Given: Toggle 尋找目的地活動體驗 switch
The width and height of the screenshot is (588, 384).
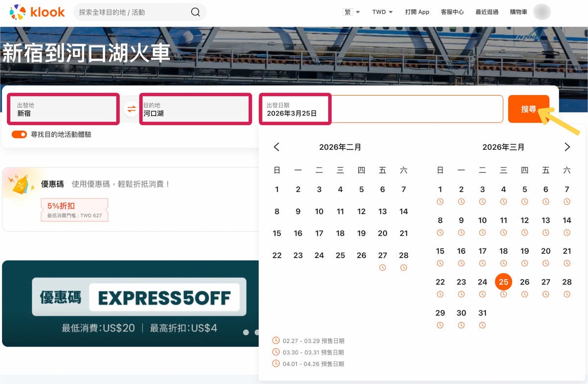Looking at the screenshot, I should 19,134.
